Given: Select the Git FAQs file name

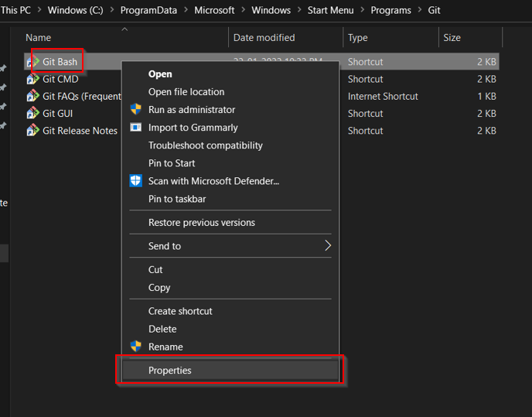Looking at the screenshot, I should point(82,97).
